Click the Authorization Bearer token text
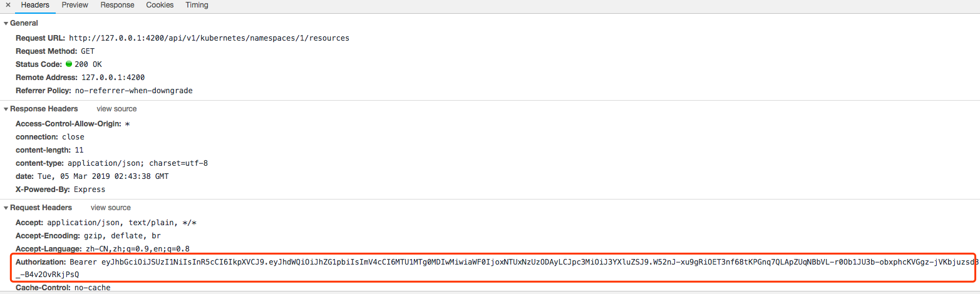 point(523,268)
